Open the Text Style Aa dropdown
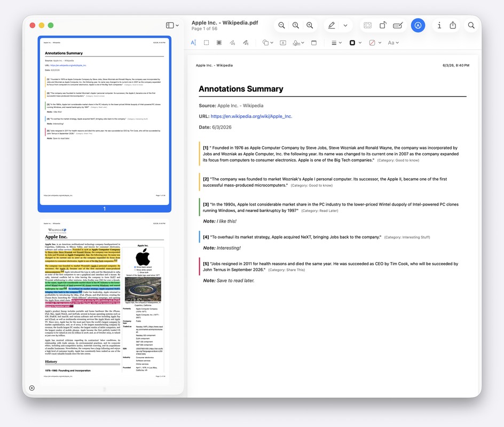The image size is (504, 427). click(393, 43)
